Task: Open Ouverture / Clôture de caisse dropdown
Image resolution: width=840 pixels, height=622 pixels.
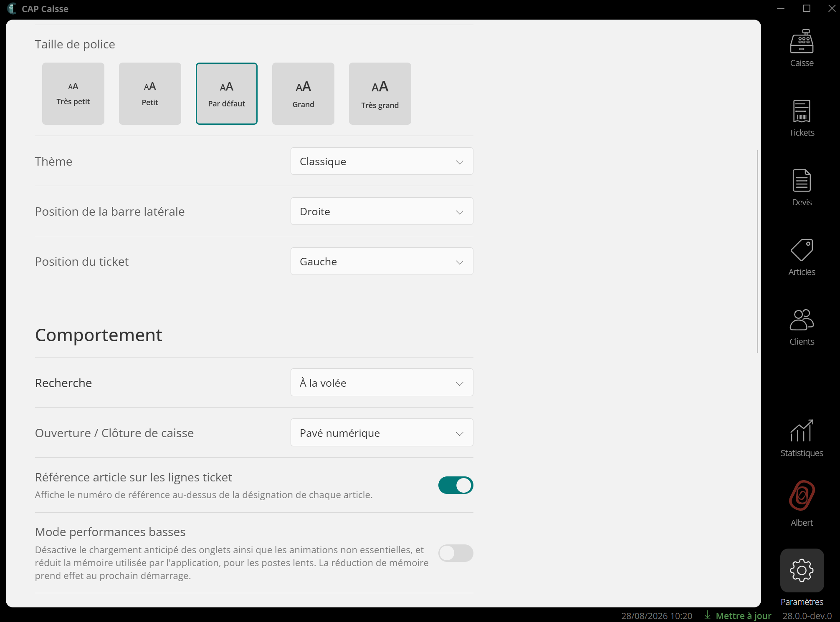Action: point(382,433)
